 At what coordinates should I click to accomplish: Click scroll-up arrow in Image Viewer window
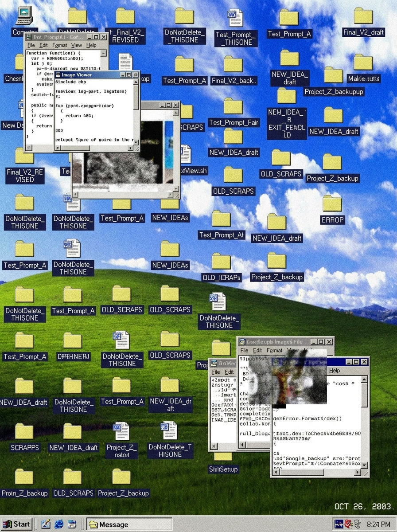click(136, 83)
